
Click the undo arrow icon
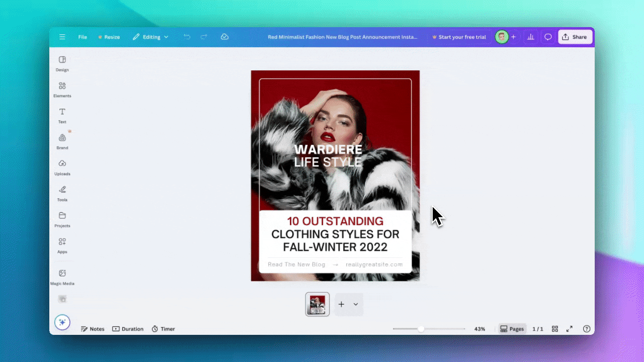pos(187,37)
